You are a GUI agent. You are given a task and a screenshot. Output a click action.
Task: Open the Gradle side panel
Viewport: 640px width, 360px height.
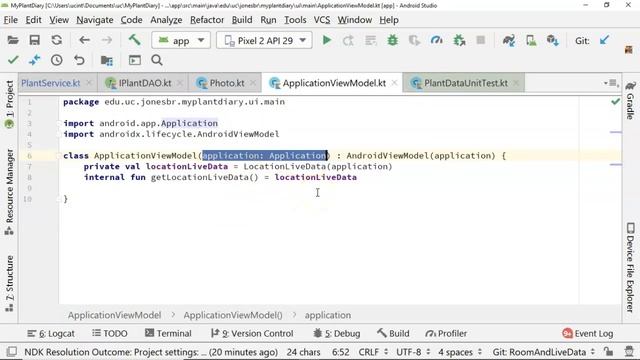click(631, 100)
